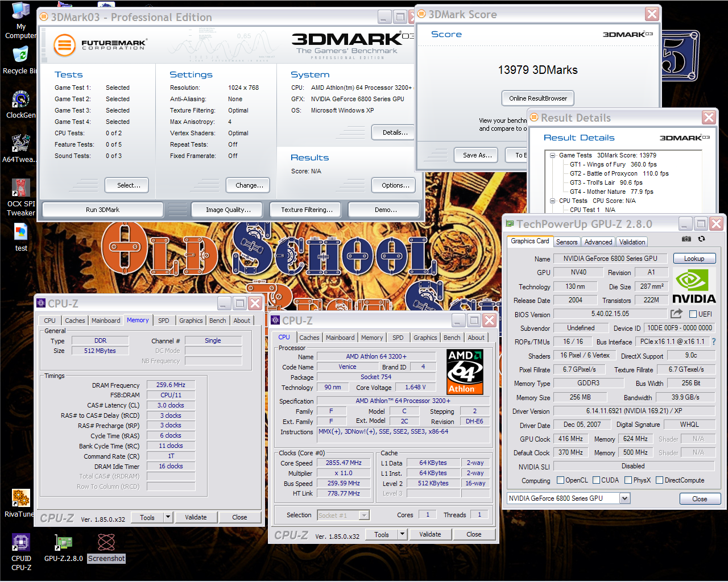Click the bus interface question mark icon
Viewport: 728px width, 582px height.
click(714, 342)
